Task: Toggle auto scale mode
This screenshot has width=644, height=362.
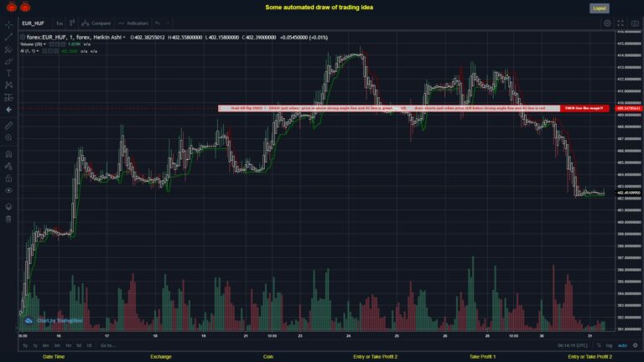Action: (623, 345)
